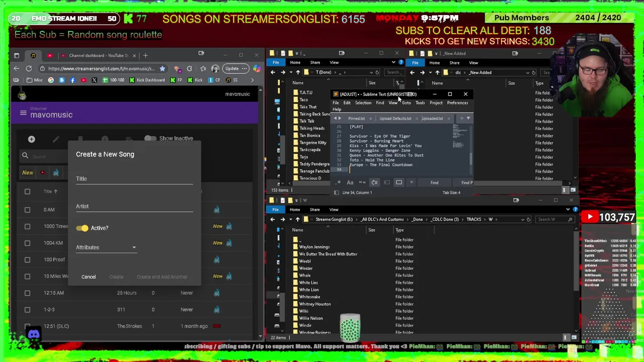Viewport: 644px width, 362px height.
Task: Click the Sublime new tab plus icon
Action: (461, 118)
